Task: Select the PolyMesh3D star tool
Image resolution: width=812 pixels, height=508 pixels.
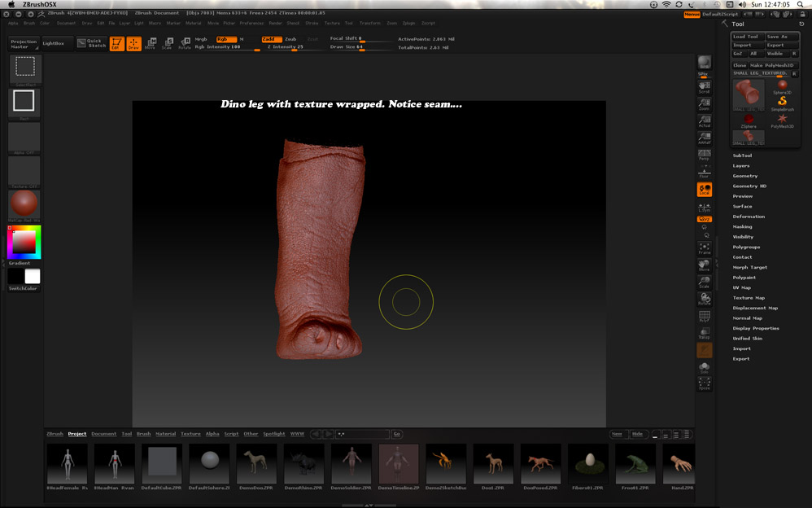Action: (782, 120)
